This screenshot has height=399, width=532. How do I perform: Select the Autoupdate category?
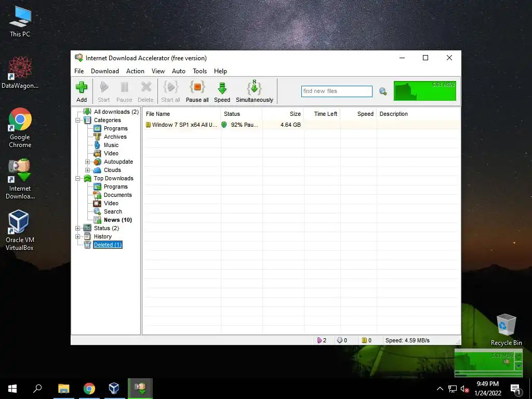(x=118, y=162)
